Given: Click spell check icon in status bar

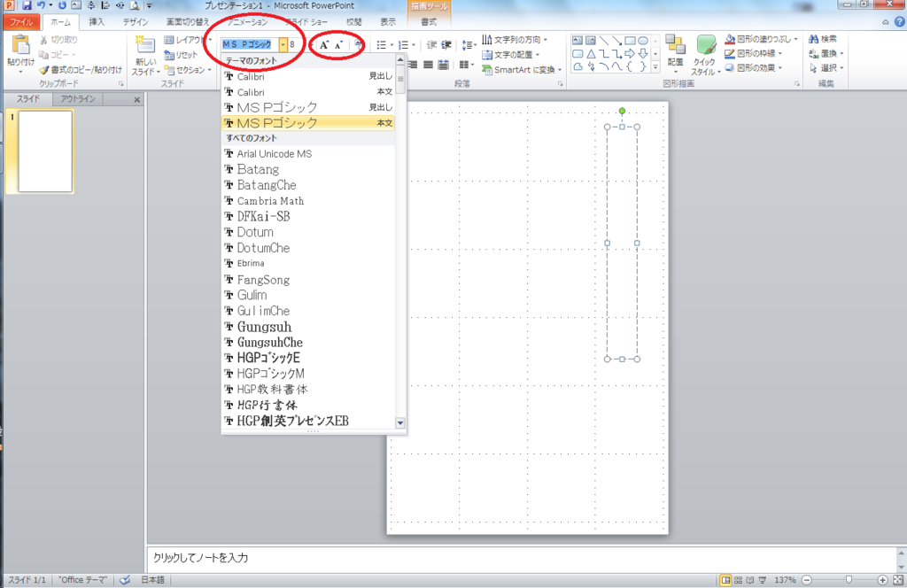Looking at the screenshot, I should [x=124, y=579].
